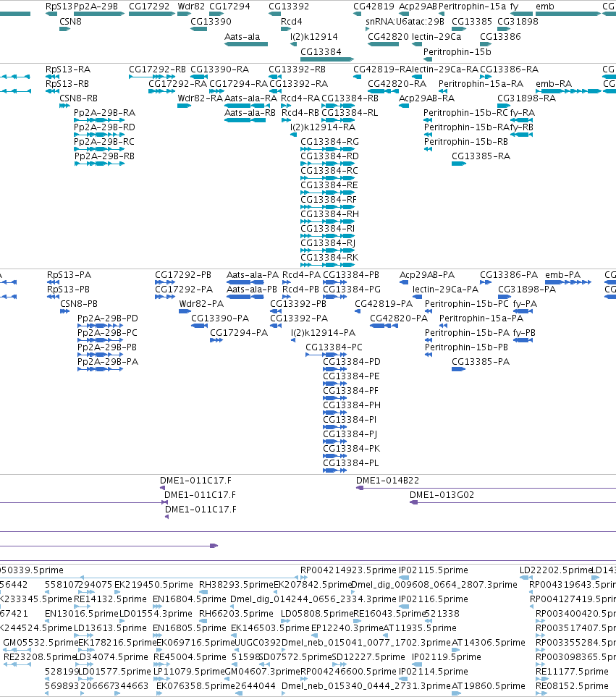Select transcript CG13384-RG
616x697 pixels.
pos(330,141)
